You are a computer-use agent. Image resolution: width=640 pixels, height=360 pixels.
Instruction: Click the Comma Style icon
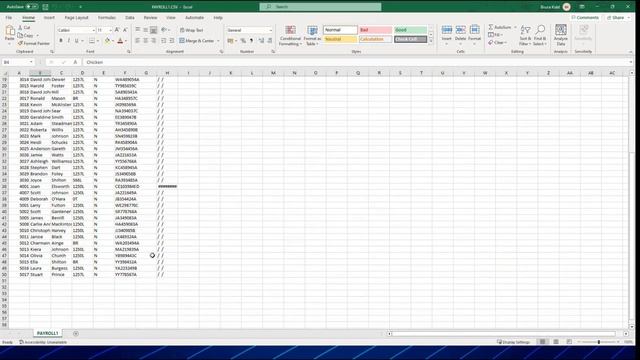pos(251,41)
